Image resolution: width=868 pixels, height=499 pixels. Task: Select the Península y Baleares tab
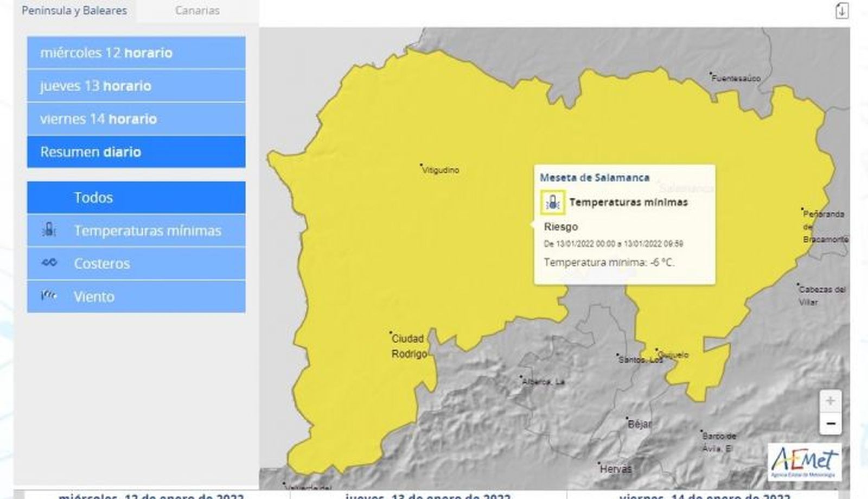(x=74, y=10)
